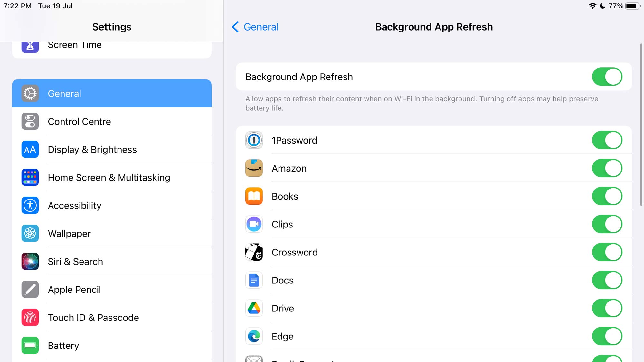The height and width of the screenshot is (362, 644).
Task: Toggle the Drive background refresh switch
Action: [x=607, y=308]
